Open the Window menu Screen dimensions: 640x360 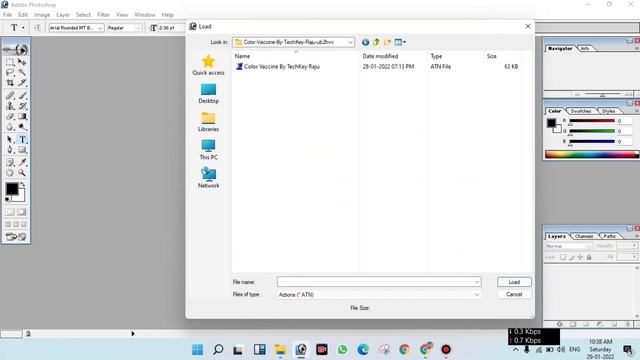tap(144, 15)
